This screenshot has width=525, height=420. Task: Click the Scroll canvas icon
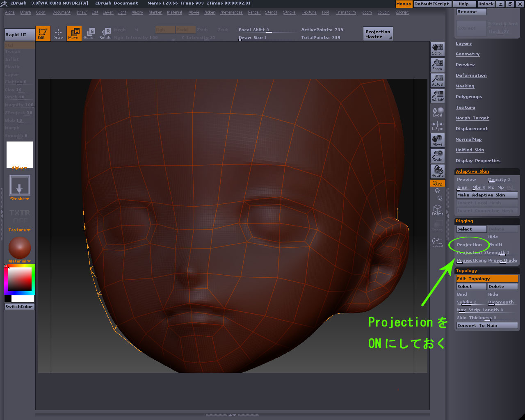(437, 49)
